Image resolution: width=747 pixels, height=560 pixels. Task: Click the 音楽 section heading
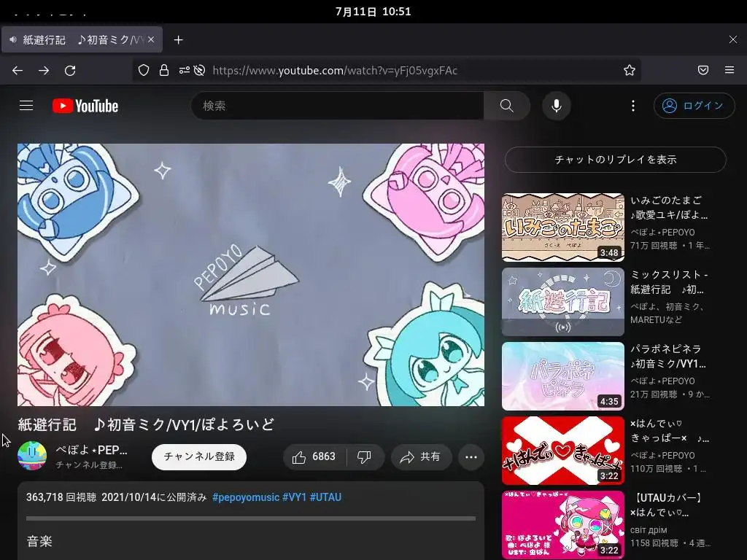pyautogui.click(x=39, y=542)
